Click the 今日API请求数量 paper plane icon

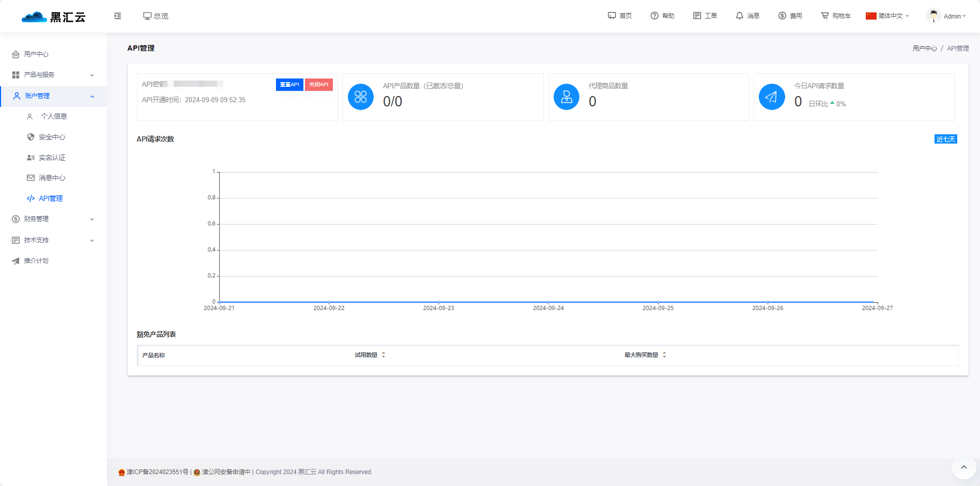(x=772, y=97)
